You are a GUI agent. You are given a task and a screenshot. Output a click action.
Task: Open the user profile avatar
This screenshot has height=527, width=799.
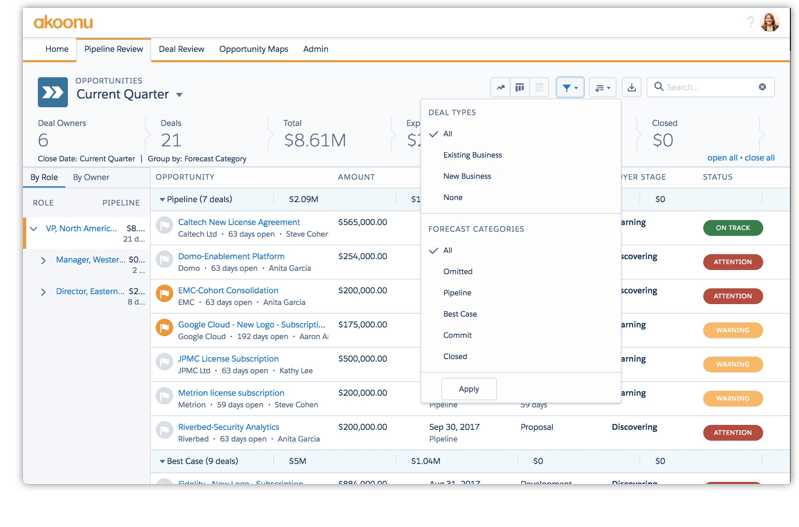pos(769,22)
